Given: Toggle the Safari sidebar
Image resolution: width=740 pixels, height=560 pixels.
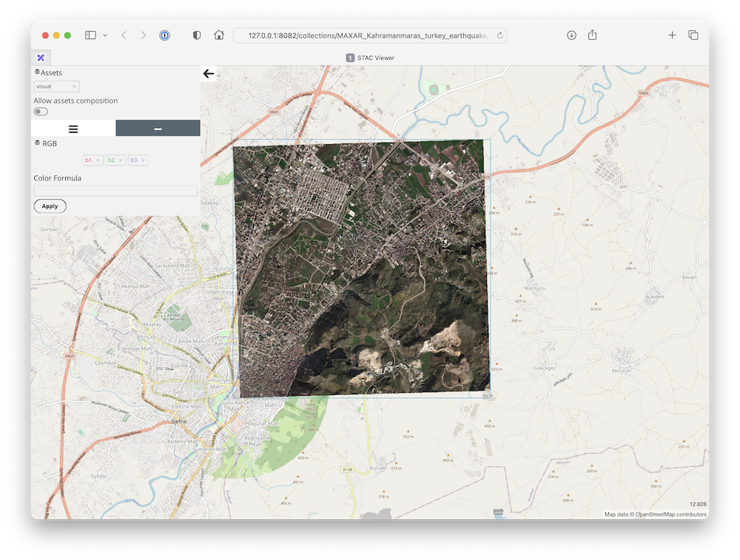Looking at the screenshot, I should coord(90,35).
